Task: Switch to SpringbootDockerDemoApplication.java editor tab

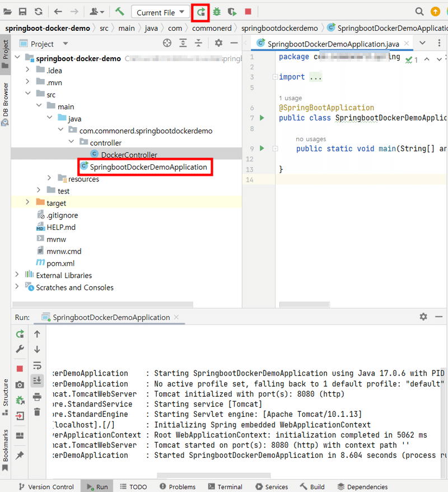Action: (333, 44)
